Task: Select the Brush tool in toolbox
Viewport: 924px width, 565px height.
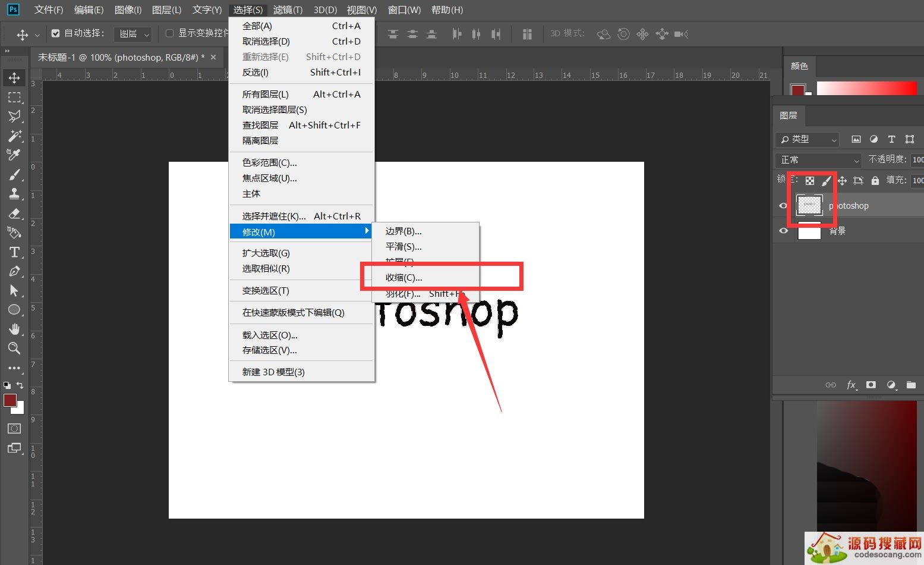Action: (14, 175)
